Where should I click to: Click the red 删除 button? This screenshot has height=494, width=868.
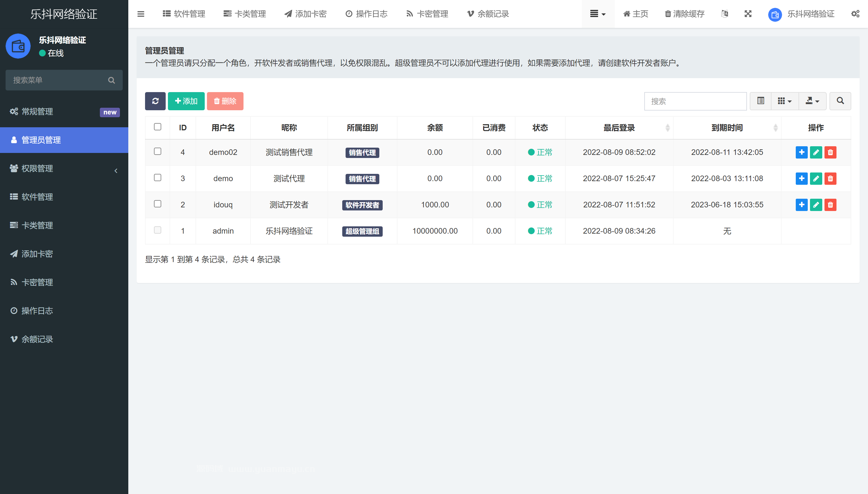click(x=225, y=101)
